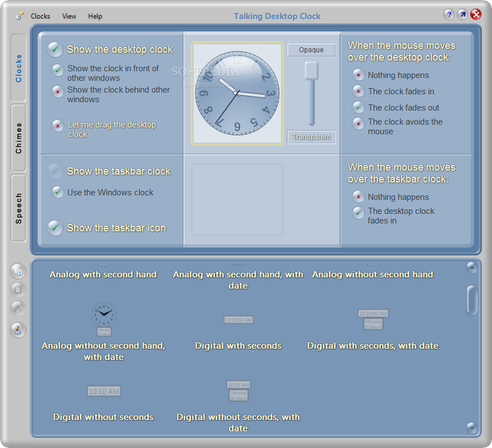Select taskbar clock Nothing happens option
492x448 pixels.
(x=358, y=196)
